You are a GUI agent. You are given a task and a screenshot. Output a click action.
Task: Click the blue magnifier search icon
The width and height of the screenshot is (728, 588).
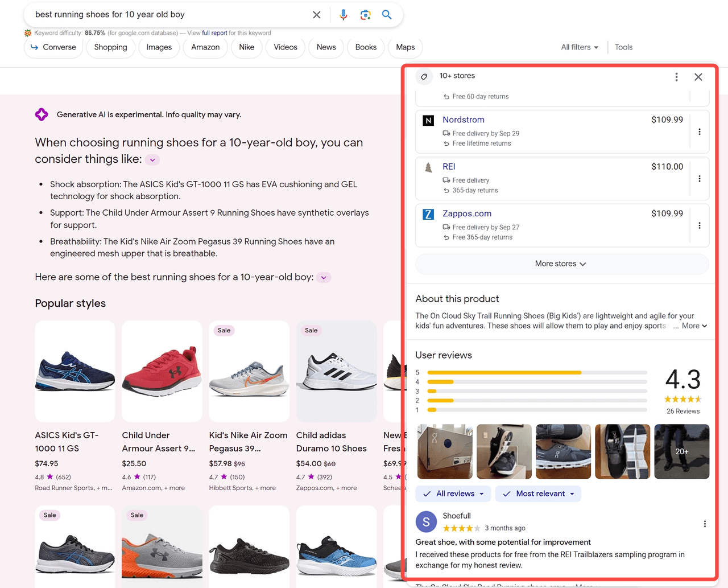(387, 15)
